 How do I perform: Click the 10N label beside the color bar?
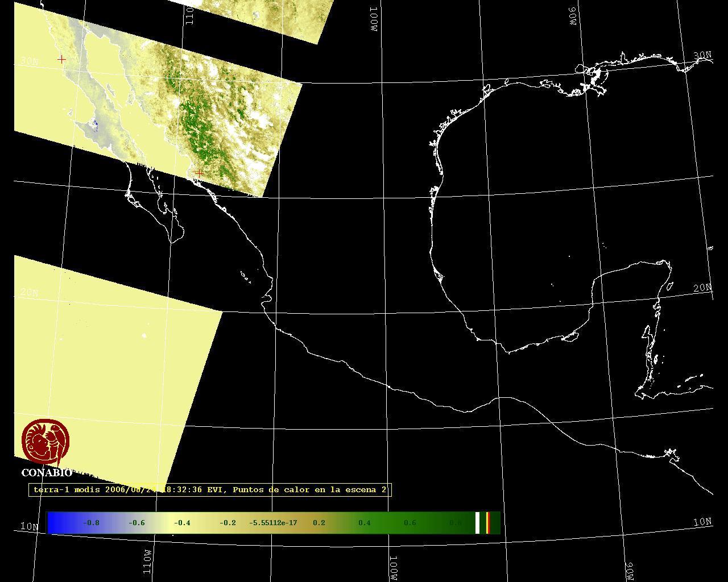pos(30,526)
